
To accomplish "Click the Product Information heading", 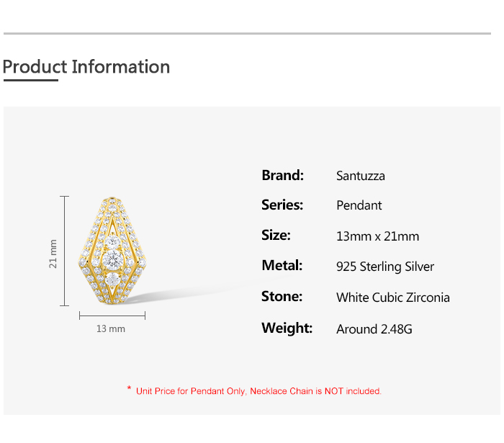I will (86, 67).
